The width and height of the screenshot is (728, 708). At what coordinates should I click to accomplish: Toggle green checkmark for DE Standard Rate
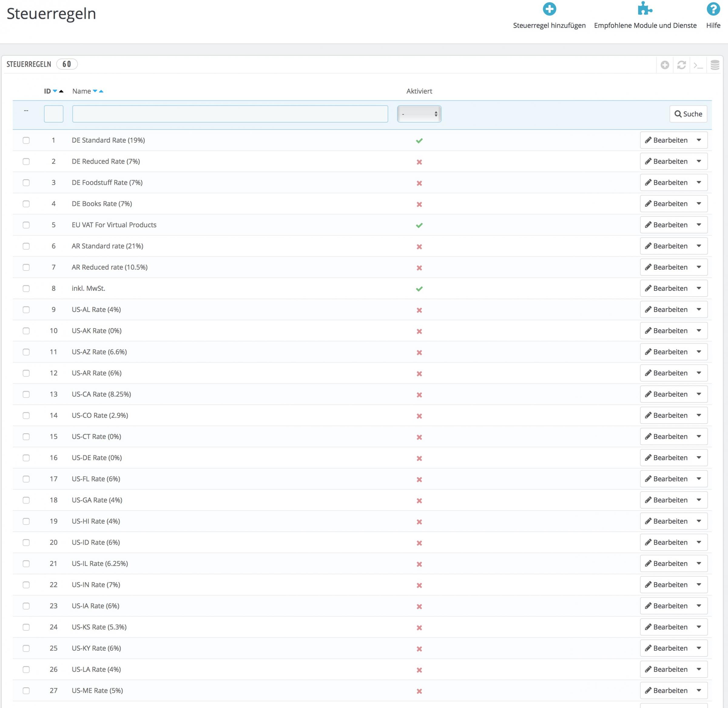pyautogui.click(x=419, y=141)
